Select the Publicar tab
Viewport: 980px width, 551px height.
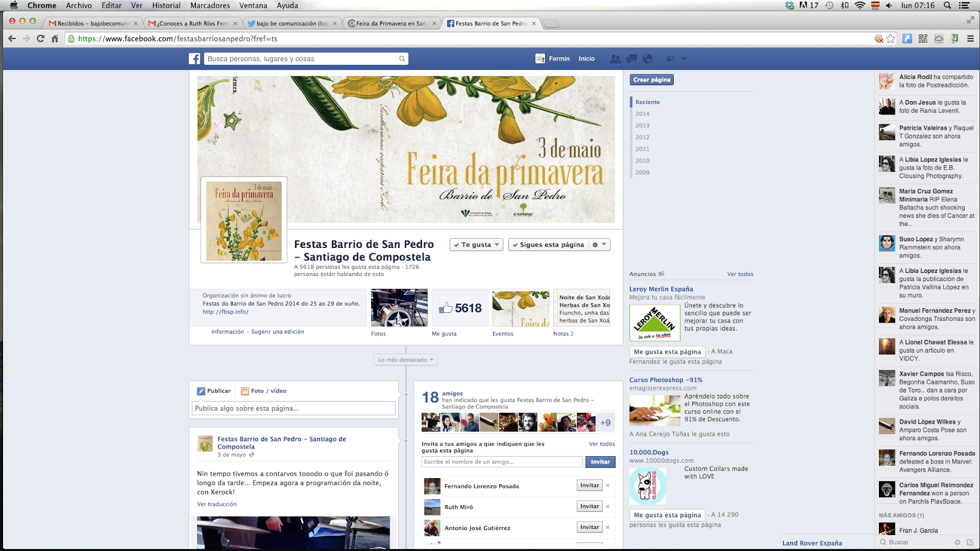click(214, 391)
